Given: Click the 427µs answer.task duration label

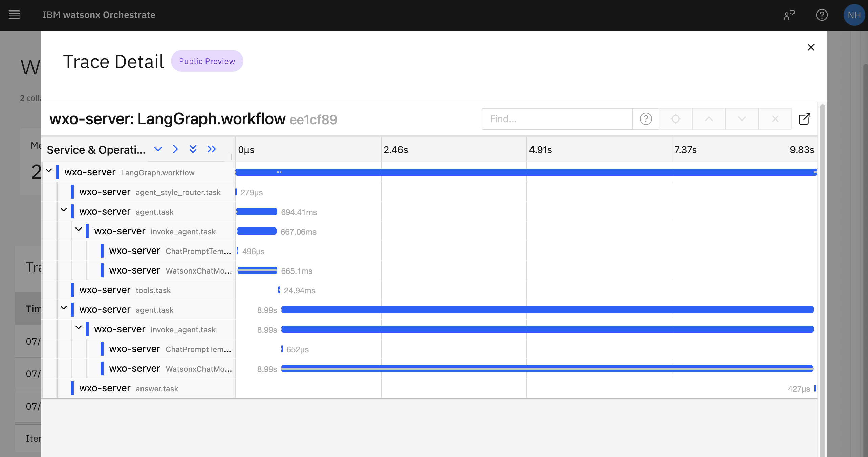Looking at the screenshot, I should tap(799, 389).
